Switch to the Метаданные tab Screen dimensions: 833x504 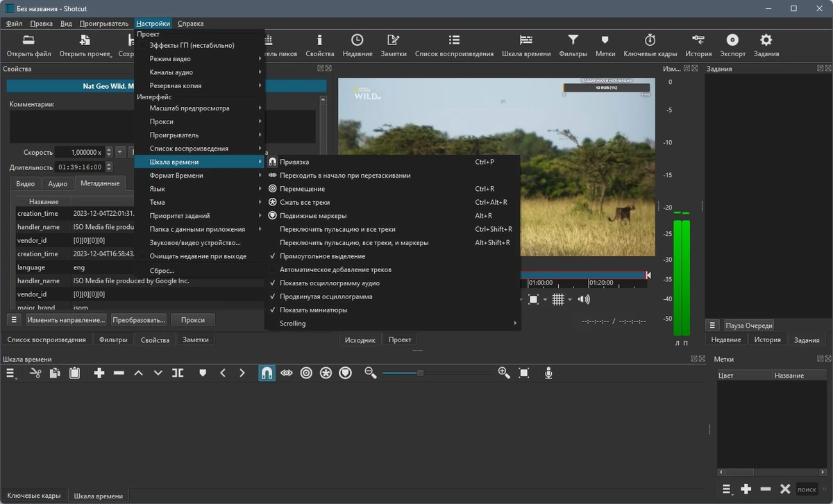pos(100,184)
